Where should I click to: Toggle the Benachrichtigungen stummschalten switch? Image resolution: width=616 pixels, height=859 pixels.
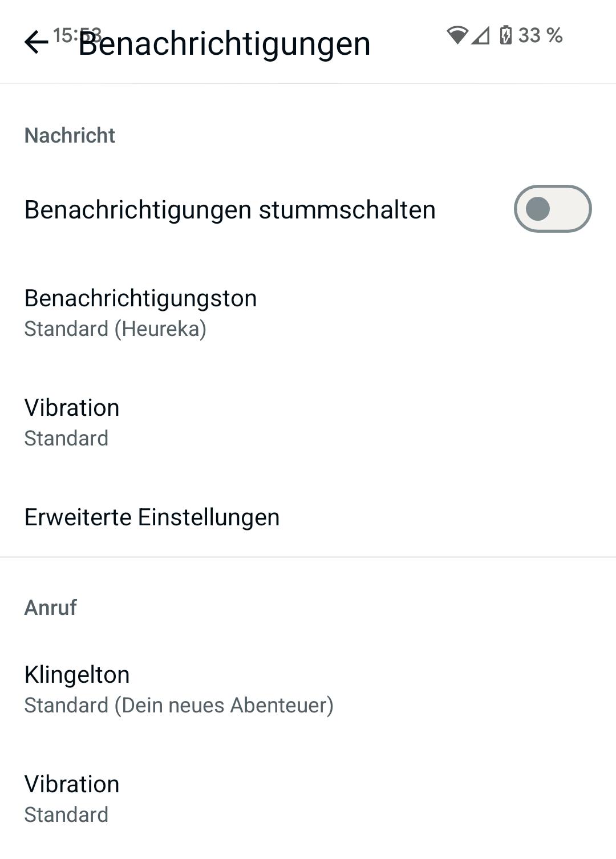point(552,209)
